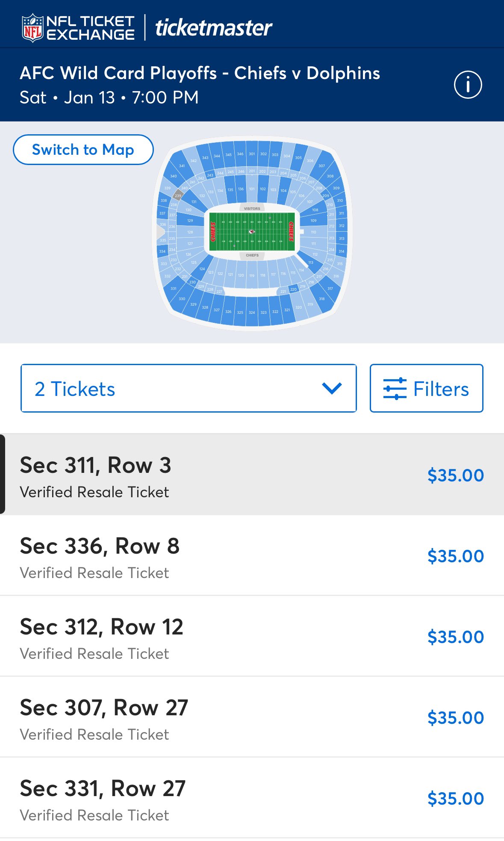Select gray section 239 on map
The height and width of the screenshot is (841, 504).
178,196
